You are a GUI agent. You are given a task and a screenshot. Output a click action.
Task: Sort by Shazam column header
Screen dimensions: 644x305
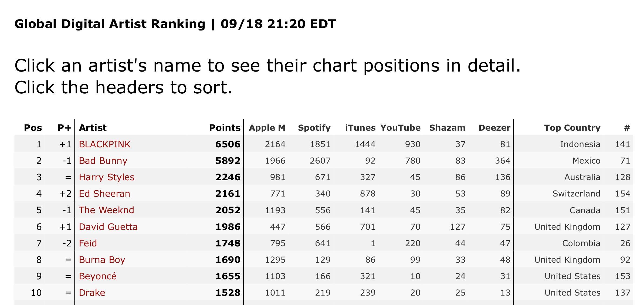pos(447,128)
